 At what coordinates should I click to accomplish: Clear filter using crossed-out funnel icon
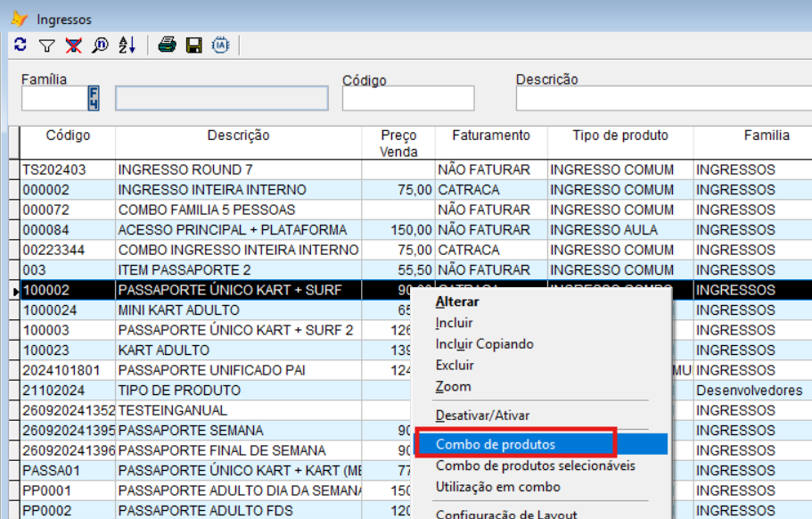click(x=74, y=45)
